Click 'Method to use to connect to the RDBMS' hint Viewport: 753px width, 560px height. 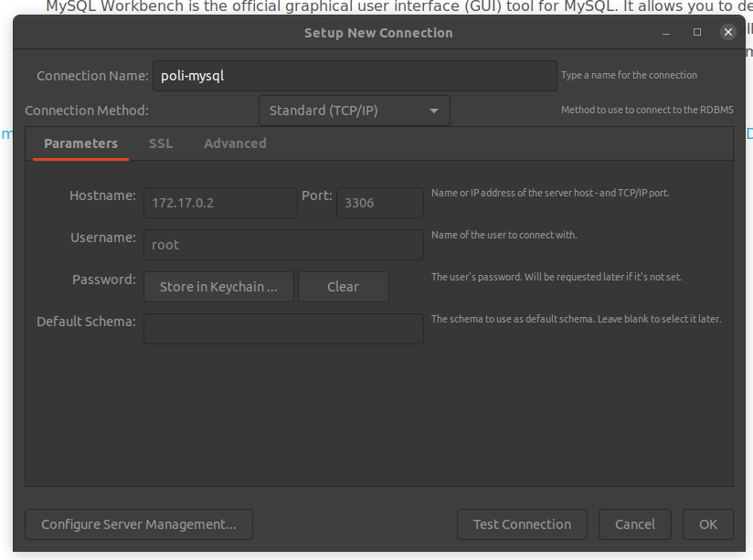pyautogui.click(x=647, y=110)
